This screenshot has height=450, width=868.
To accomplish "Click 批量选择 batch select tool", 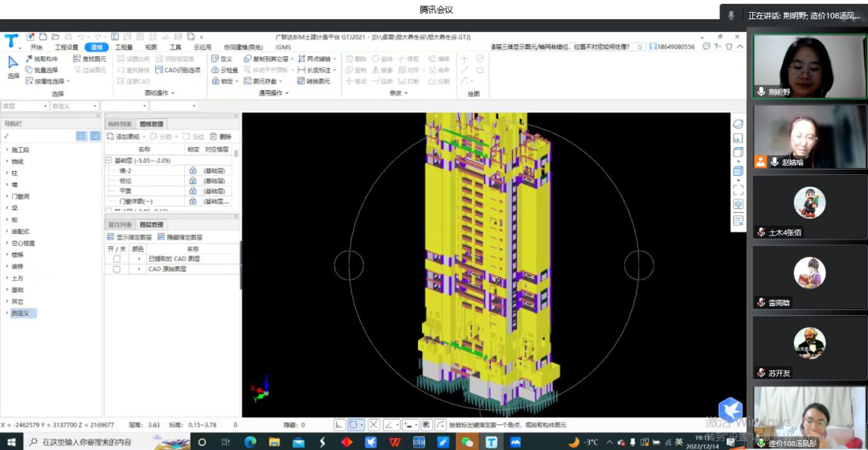I will 42,70.
